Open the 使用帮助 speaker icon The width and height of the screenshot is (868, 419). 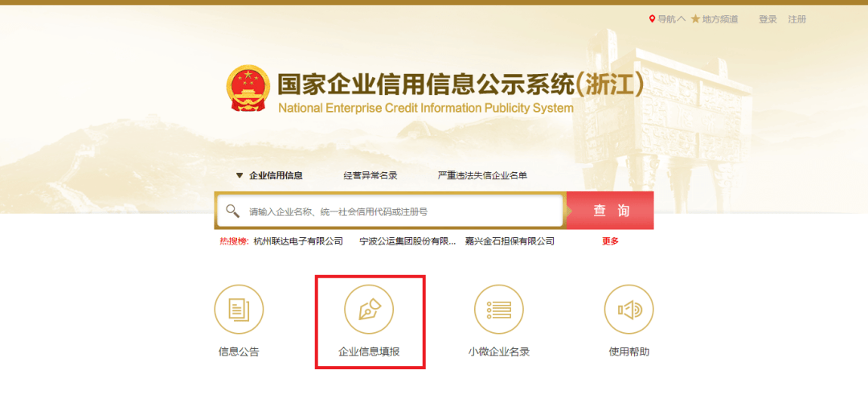click(x=628, y=310)
